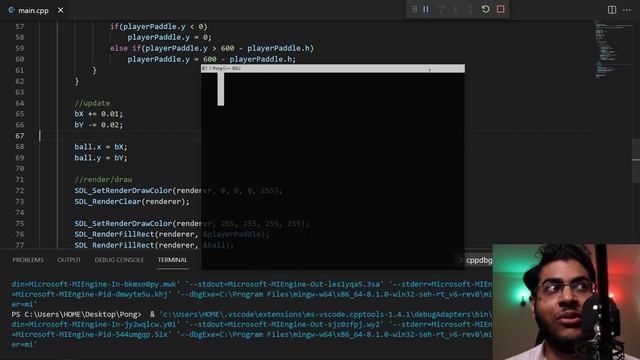
Task: Click "SDL_SetRenderDrawColor" on line 75
Action: click(123, 224)
